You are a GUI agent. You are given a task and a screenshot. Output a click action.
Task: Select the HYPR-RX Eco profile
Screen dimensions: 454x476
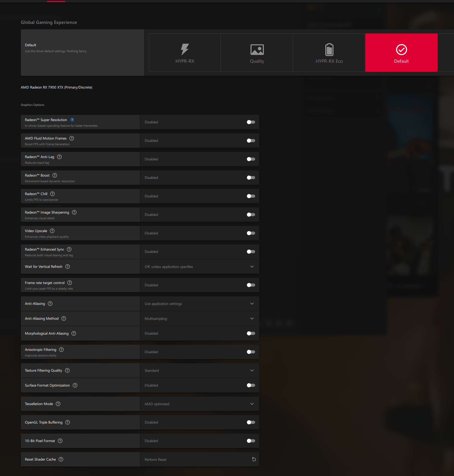[x=329, y=52]
